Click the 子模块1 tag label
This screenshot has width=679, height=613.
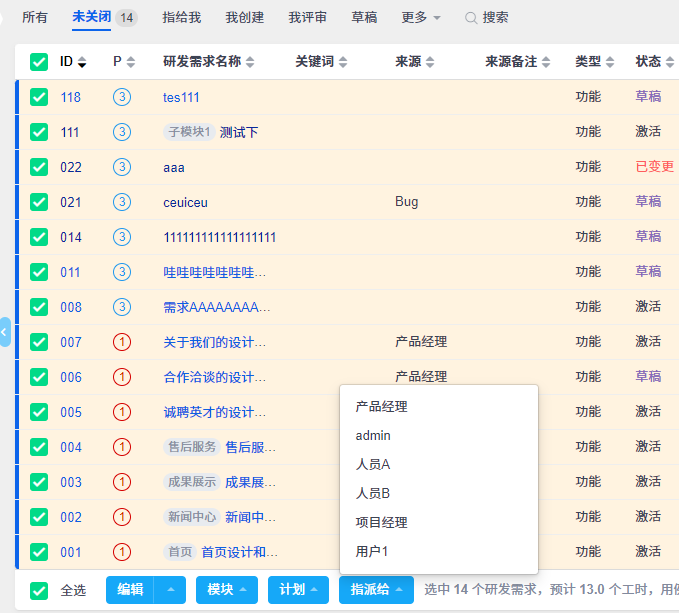tap(189, 132)
